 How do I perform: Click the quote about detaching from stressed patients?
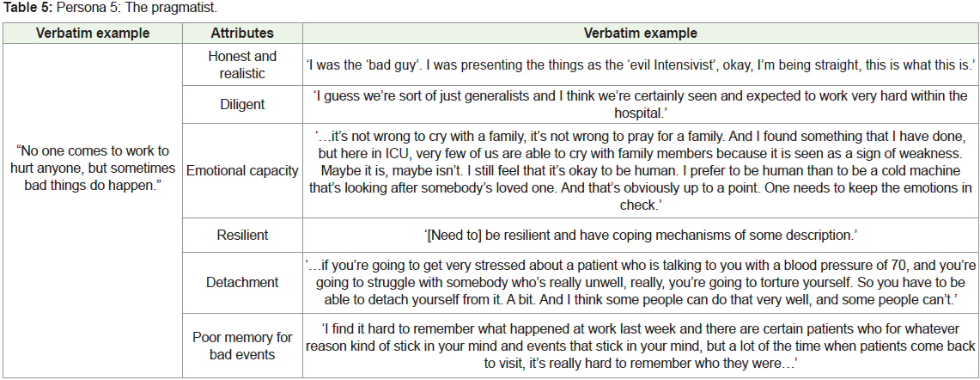coord(641,281)
